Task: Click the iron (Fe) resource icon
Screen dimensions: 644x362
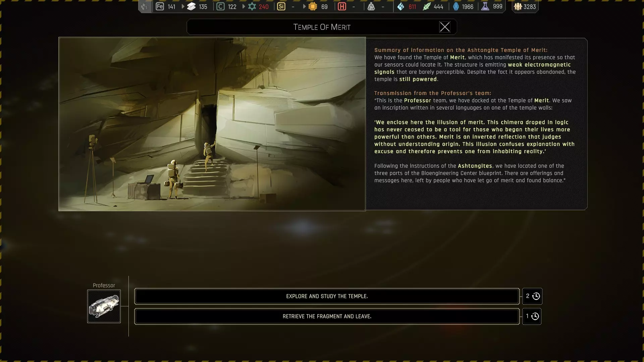Action: (x=160, y=6)
